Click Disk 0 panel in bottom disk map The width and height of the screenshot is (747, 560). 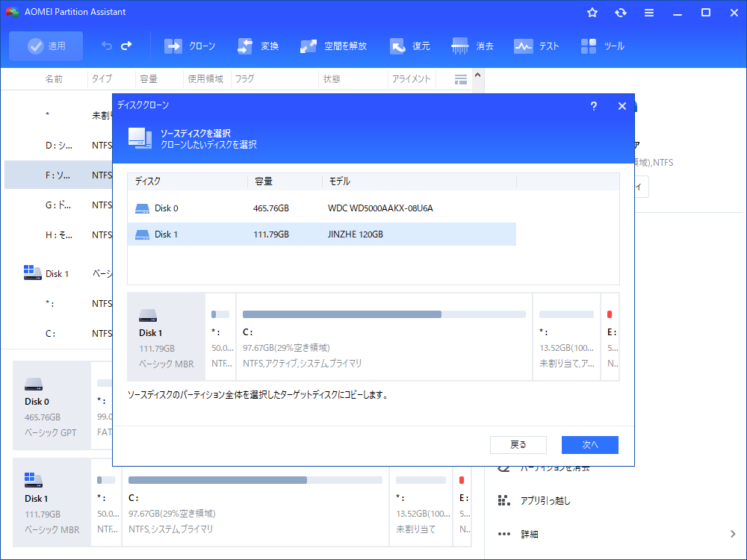52,405
